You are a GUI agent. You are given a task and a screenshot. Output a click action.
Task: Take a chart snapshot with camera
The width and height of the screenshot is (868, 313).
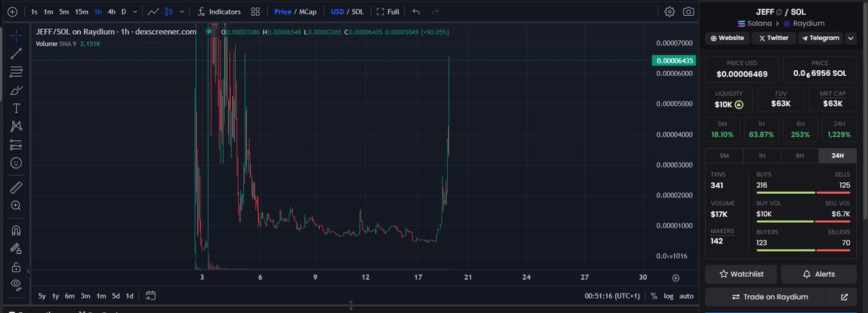click(689, 12)
